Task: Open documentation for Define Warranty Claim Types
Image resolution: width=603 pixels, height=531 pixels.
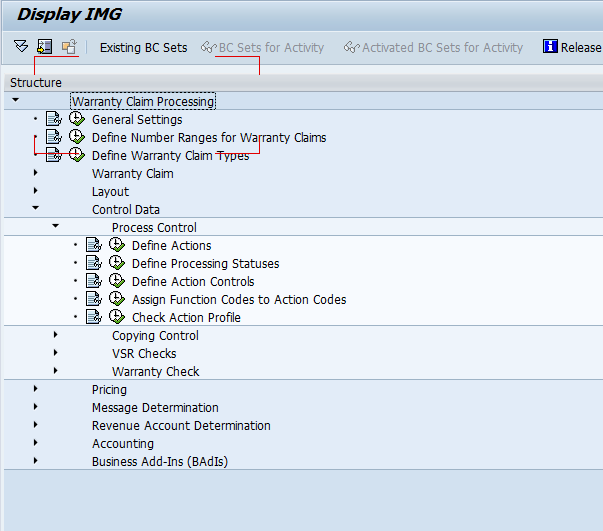Action: tap(54, 155)
